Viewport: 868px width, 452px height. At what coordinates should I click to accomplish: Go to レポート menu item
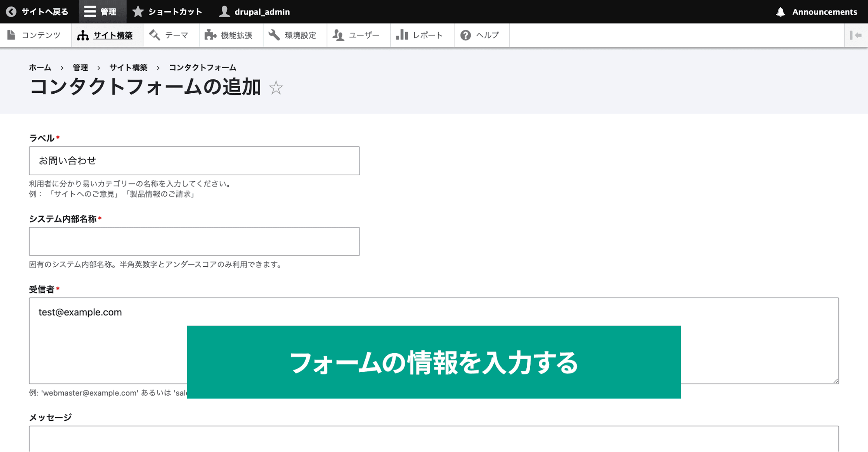click(422, 35)
